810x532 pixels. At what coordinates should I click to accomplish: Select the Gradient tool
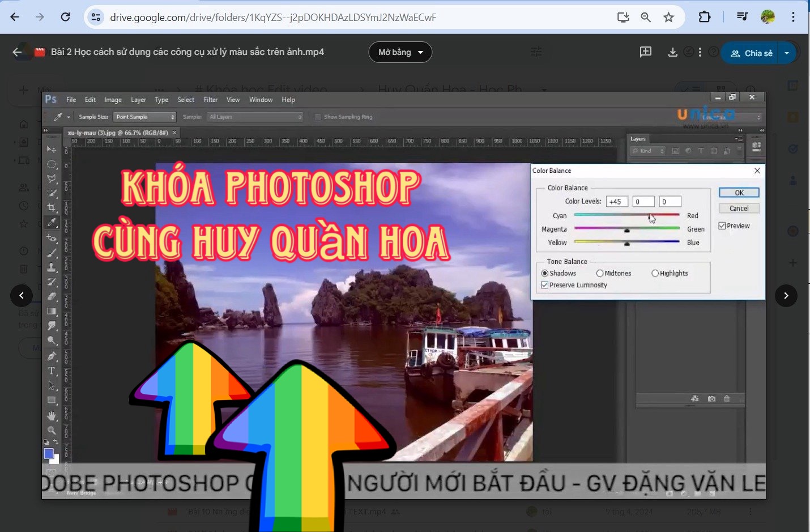point(52,311)
